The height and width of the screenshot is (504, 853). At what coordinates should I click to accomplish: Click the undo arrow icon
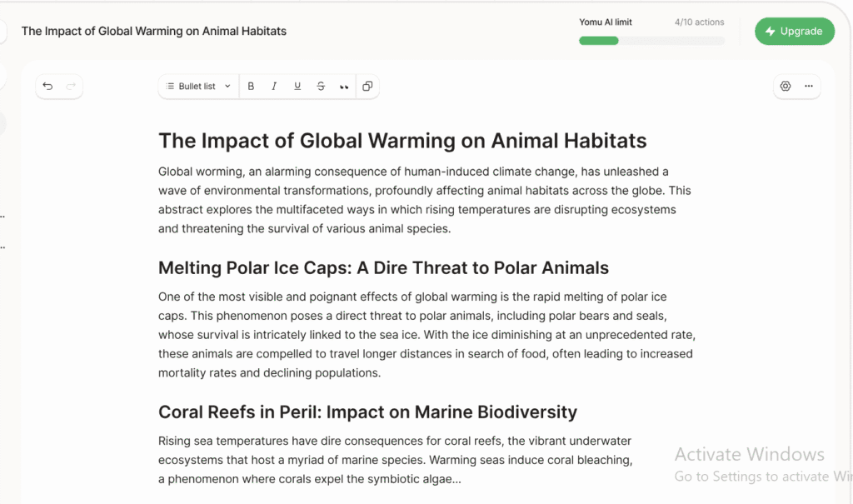point(47,86)
